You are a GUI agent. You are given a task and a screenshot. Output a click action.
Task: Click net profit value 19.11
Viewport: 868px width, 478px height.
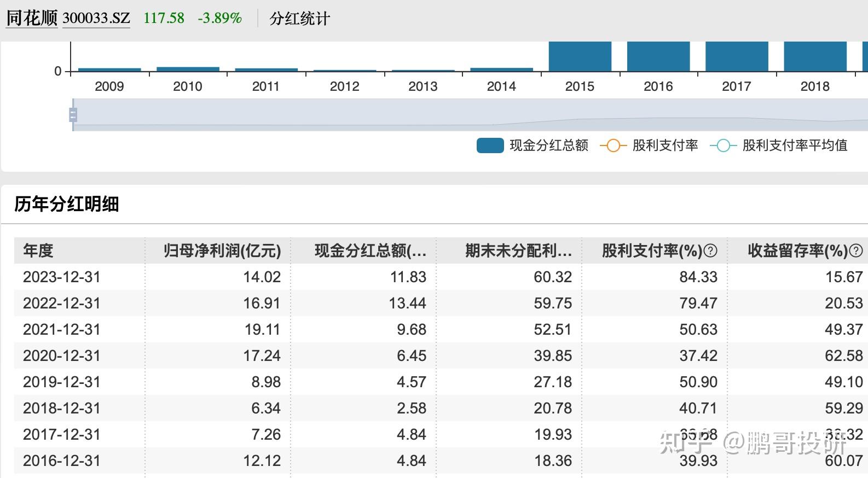262,330
